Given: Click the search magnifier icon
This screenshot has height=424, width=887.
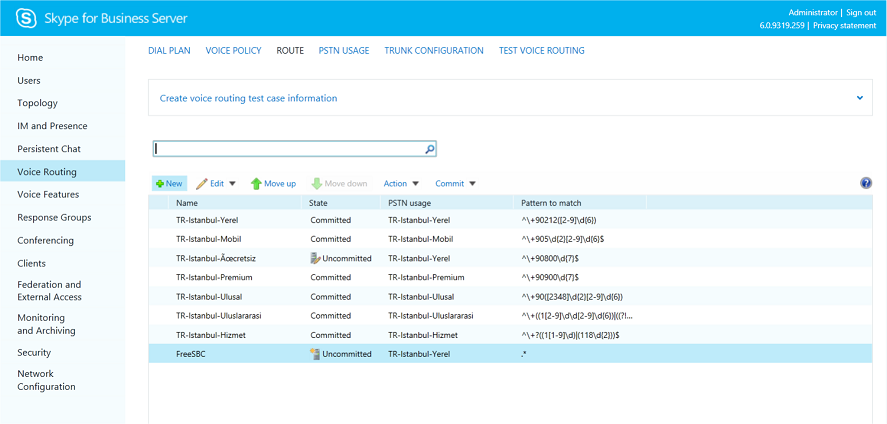Looking at the screenshot, I should coord(429,149).
